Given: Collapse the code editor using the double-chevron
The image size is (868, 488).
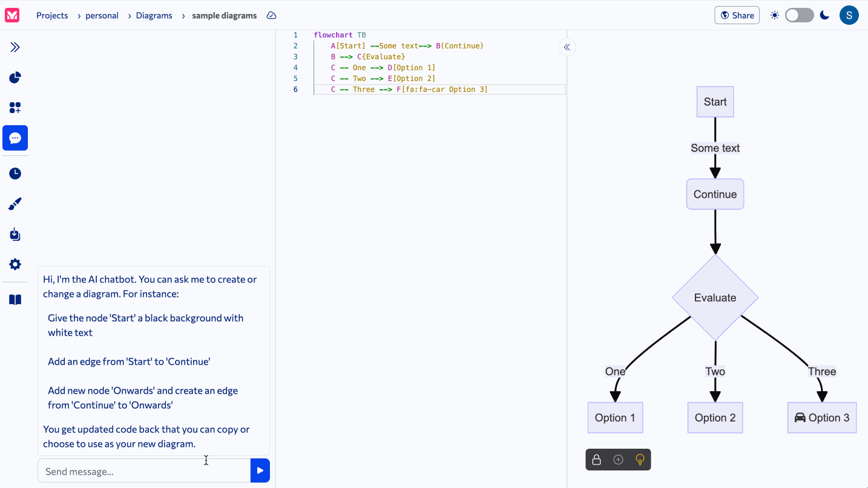Looking at the screenshot, I should tap(567, 47).
